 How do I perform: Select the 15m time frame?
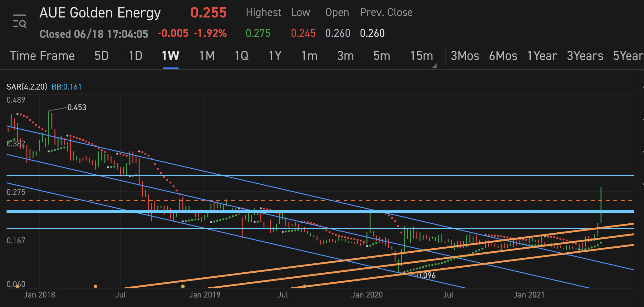pyautogui.click(x=422, y=56)
